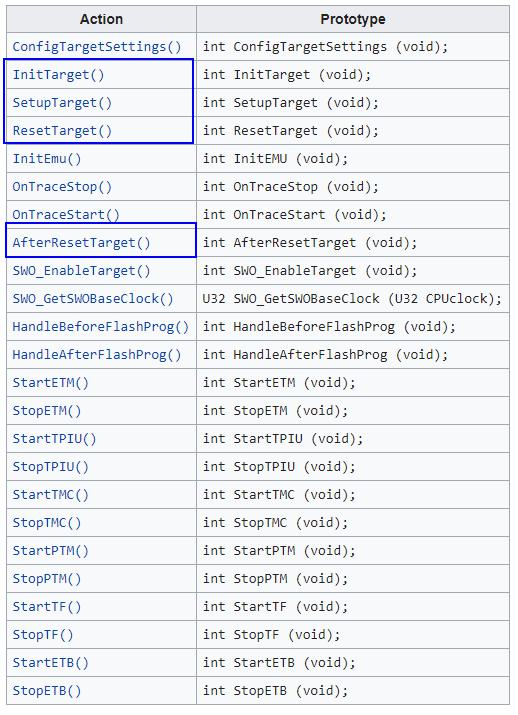This screenshot has height=715, width=518.
Task: Click the InitTarget() action link
Action: pos(58,75)
